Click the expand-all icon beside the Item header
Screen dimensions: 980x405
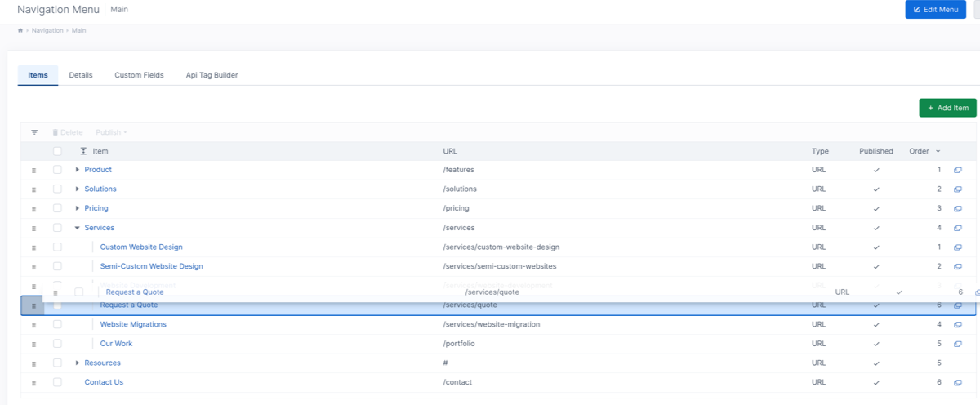click(83, 151)
